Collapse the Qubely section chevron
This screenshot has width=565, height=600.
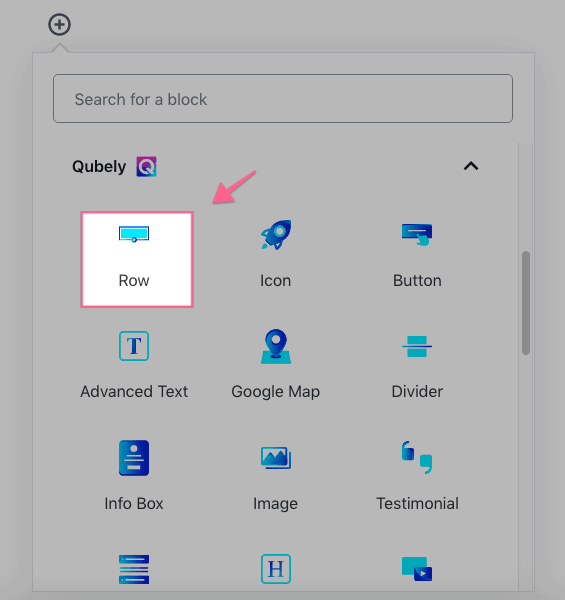coord(471,166)
